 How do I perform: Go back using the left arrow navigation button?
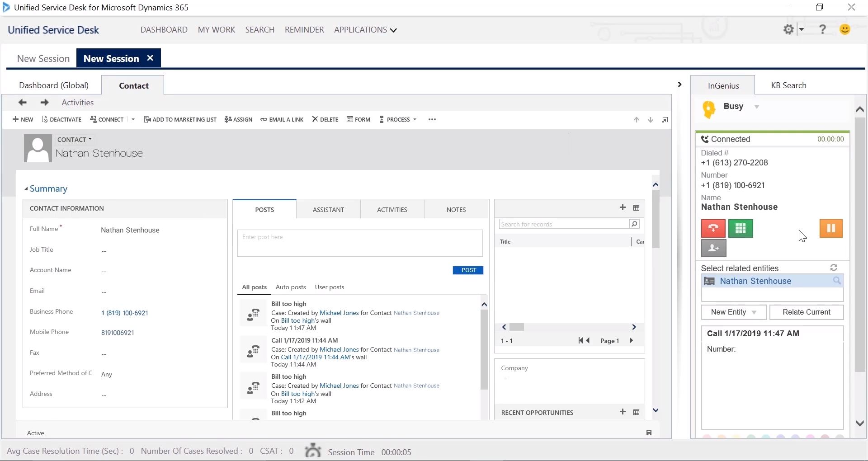pyautogui.click(x=23, y=103)
